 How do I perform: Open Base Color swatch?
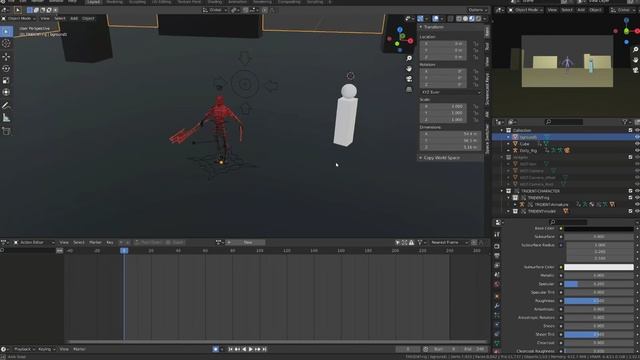point(599,229)
